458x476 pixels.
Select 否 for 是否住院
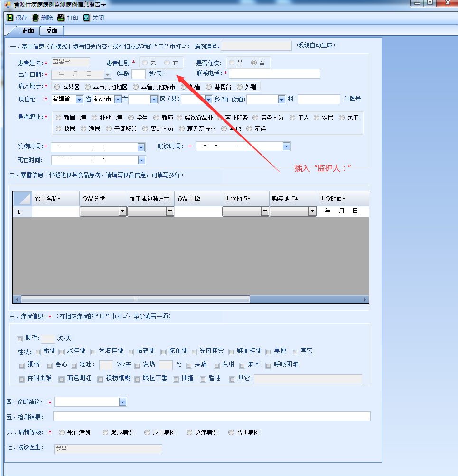pos(254,63)
